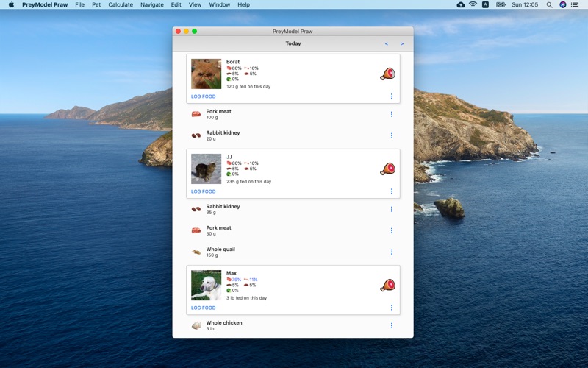Open the Navigate menu
The height and width of the screenshot is (368, 588).
tap(152, 5)
